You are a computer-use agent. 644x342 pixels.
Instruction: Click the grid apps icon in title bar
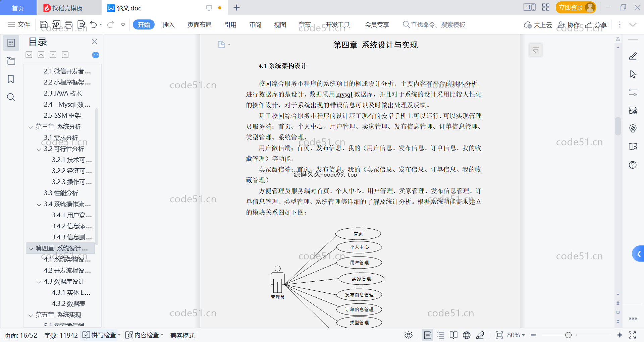pyautogui.click(x=546, y=7)
